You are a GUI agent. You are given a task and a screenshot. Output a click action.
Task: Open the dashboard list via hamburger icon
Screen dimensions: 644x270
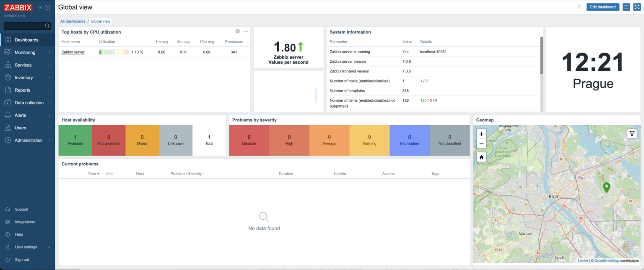point(626,7)
